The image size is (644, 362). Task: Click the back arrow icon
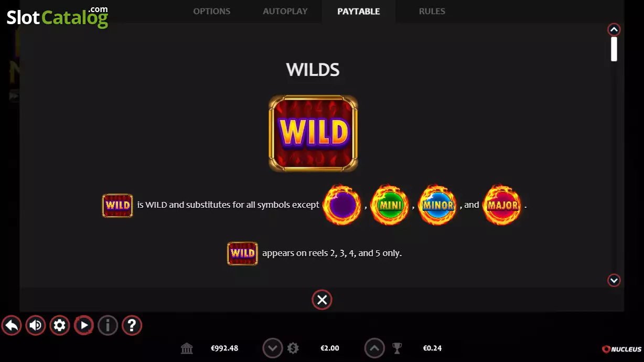click(12, 326)
